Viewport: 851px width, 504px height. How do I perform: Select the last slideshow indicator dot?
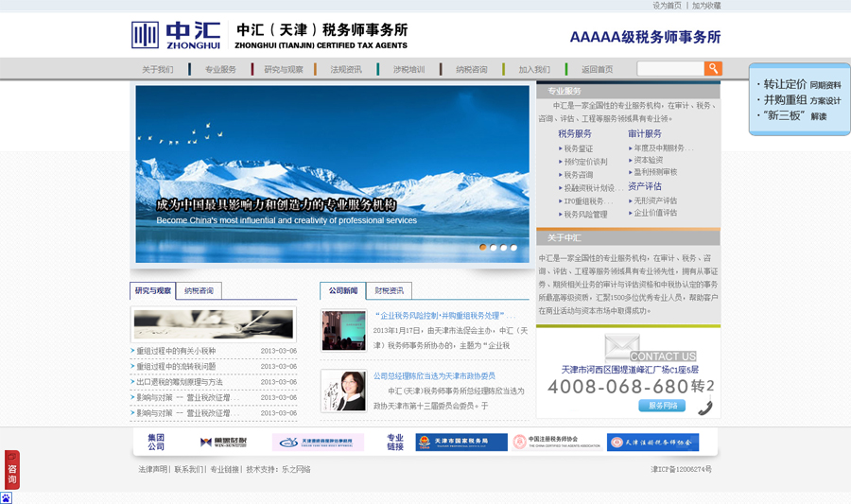(513, 248)
